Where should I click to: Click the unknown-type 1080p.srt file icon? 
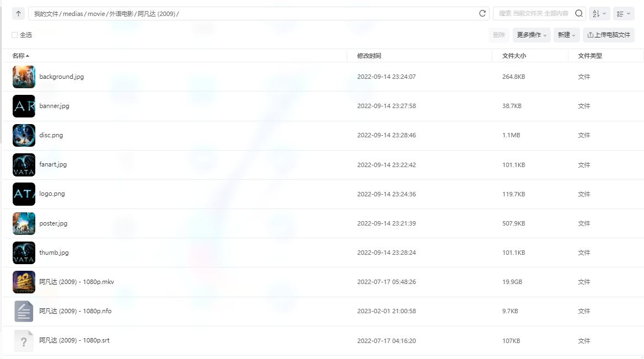(24, 340)
